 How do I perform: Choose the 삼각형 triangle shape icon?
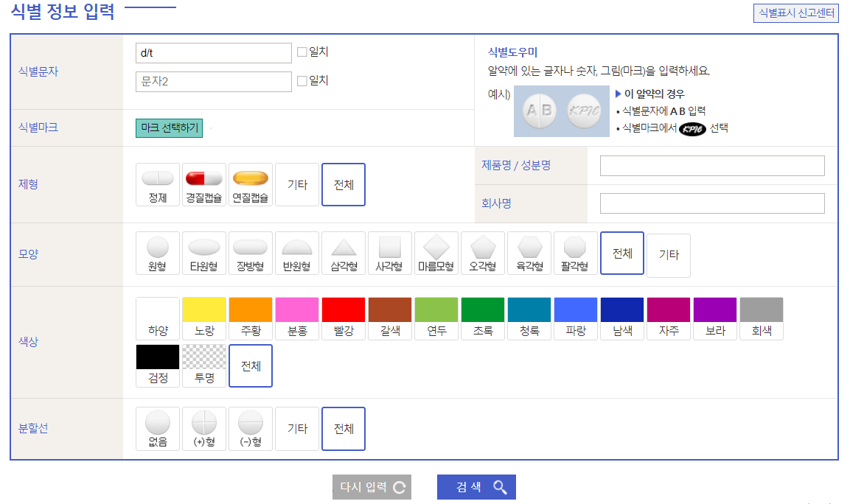(343, 253)
